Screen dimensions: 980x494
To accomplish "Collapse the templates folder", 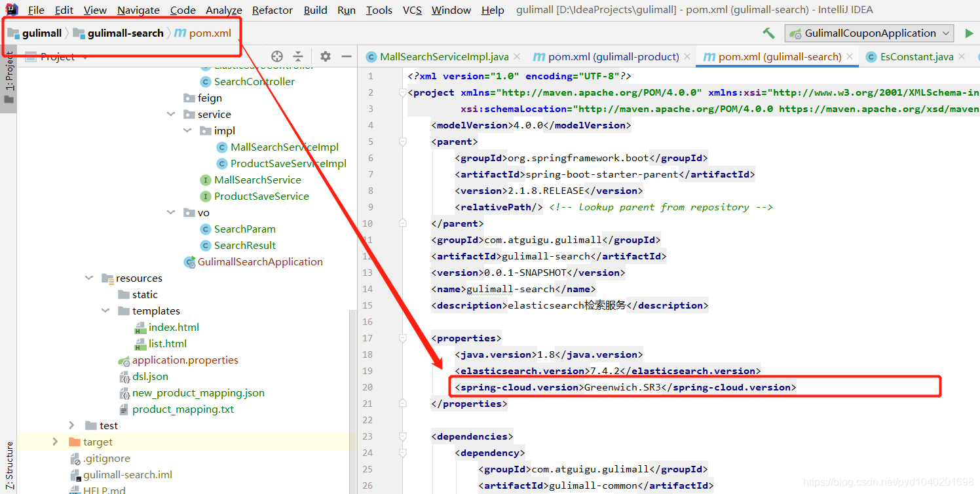I will point(105,311).
